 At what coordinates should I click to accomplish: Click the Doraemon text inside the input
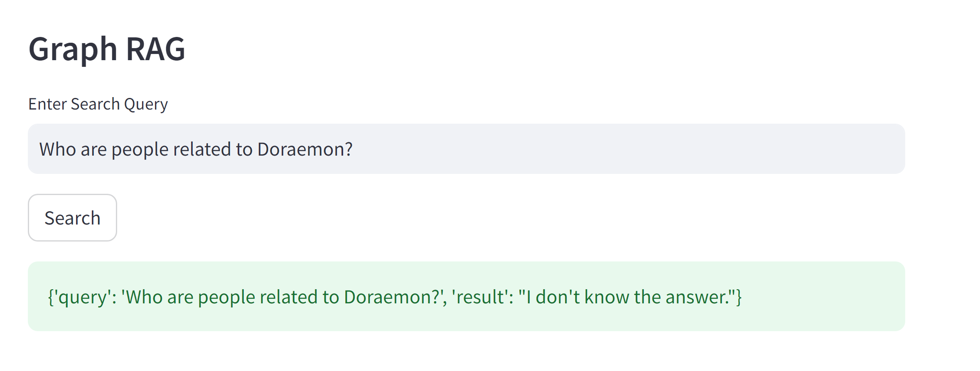pos(301,149)
